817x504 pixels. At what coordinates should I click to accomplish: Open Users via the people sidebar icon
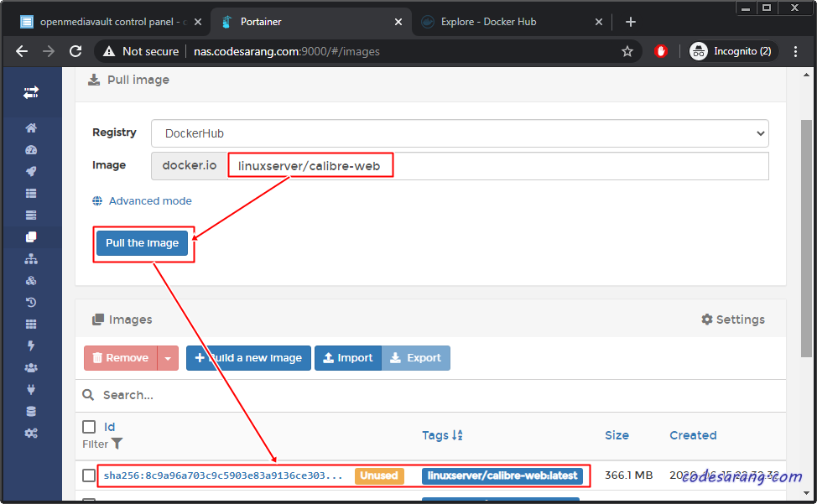31,367
